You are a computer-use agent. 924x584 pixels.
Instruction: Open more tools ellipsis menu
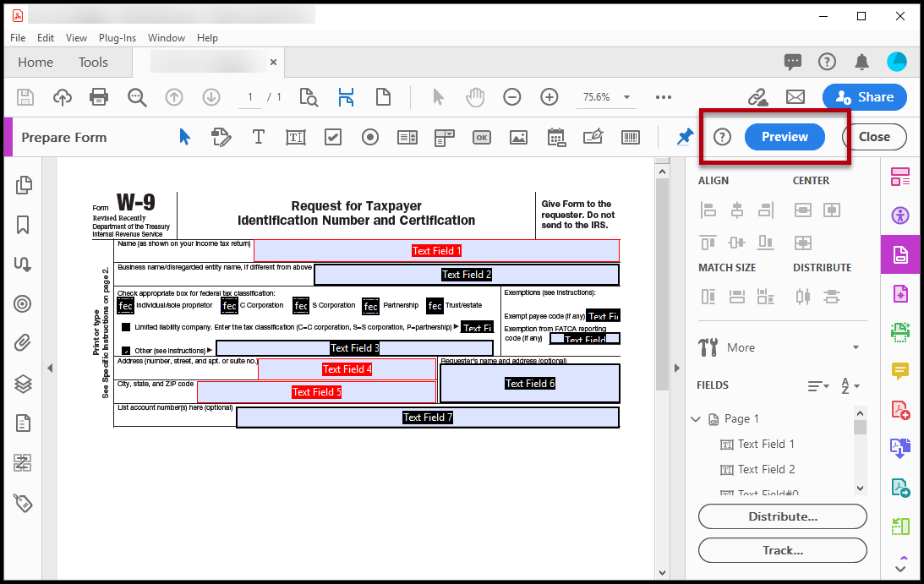pos(664,97)
